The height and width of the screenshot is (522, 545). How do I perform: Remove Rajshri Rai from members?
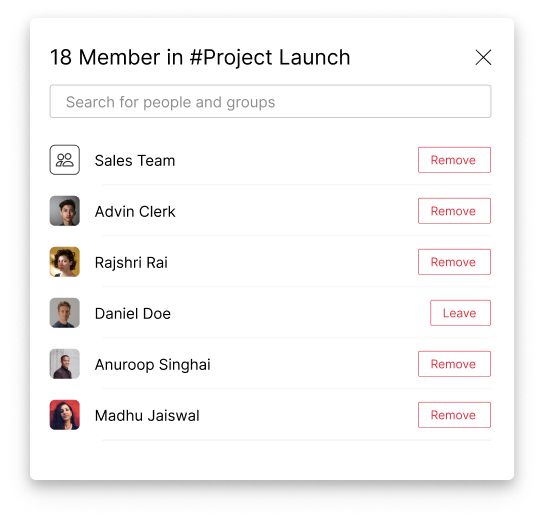point(454,262)
